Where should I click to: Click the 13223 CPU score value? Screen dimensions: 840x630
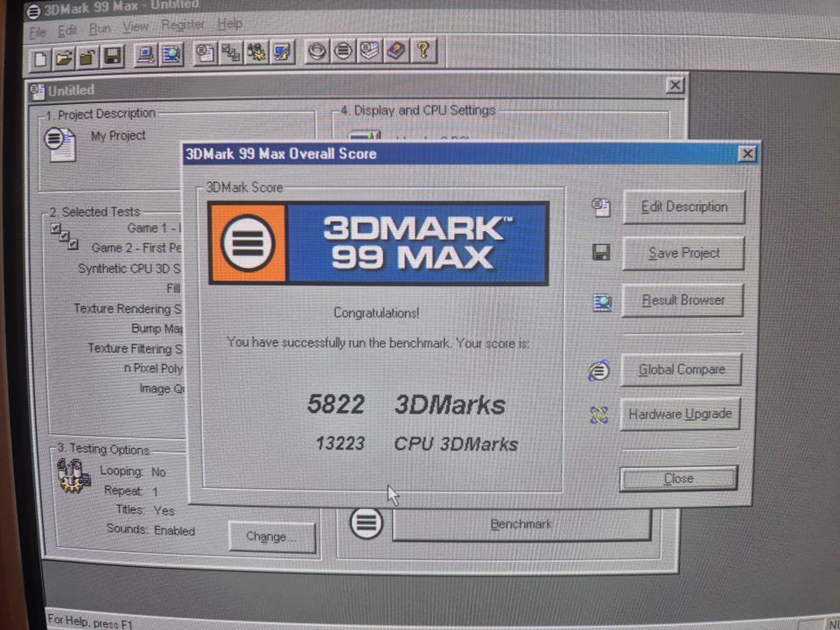pyautogui.click(x=340, y=444)
